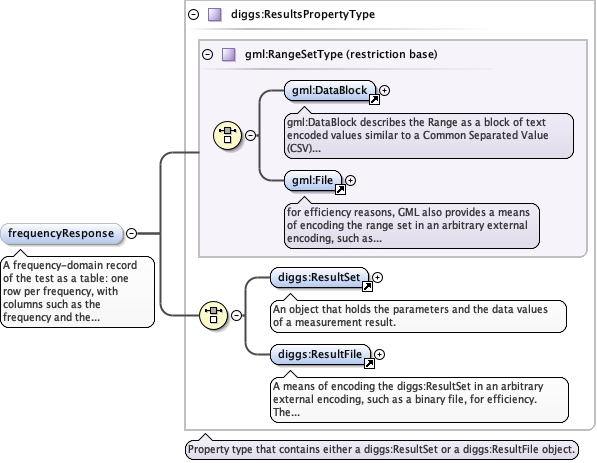Screen dimensions: 597x463
Task: Click the gml:DataBlock annotation about CSV values
Action: (x=429, y=136)
